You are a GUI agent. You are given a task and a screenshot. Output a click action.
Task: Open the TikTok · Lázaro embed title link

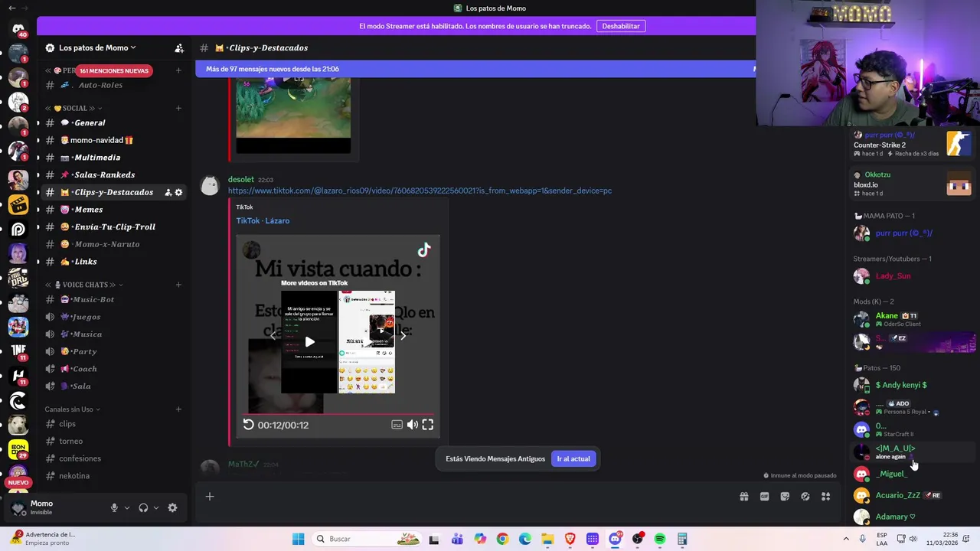coord(263,220)
